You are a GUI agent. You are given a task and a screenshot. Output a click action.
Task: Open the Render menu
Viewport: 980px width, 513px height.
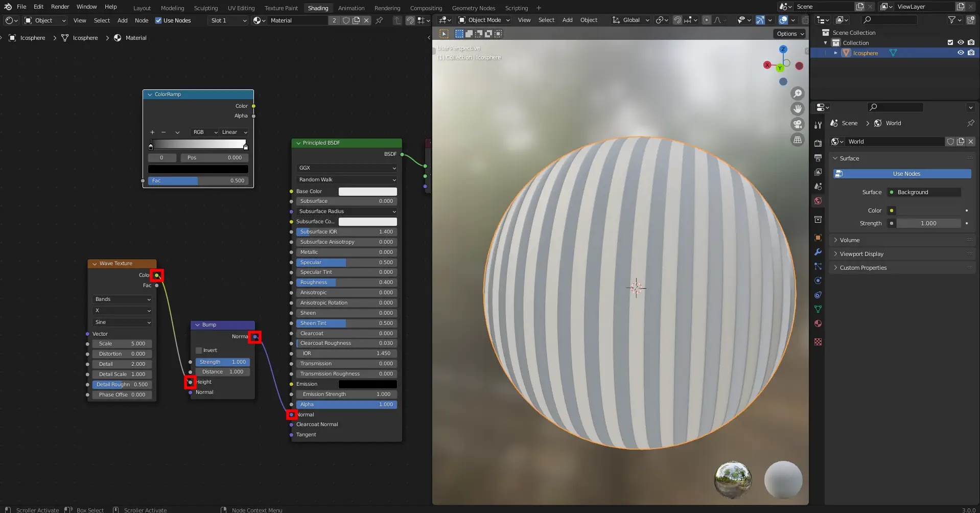coord(60,7)
